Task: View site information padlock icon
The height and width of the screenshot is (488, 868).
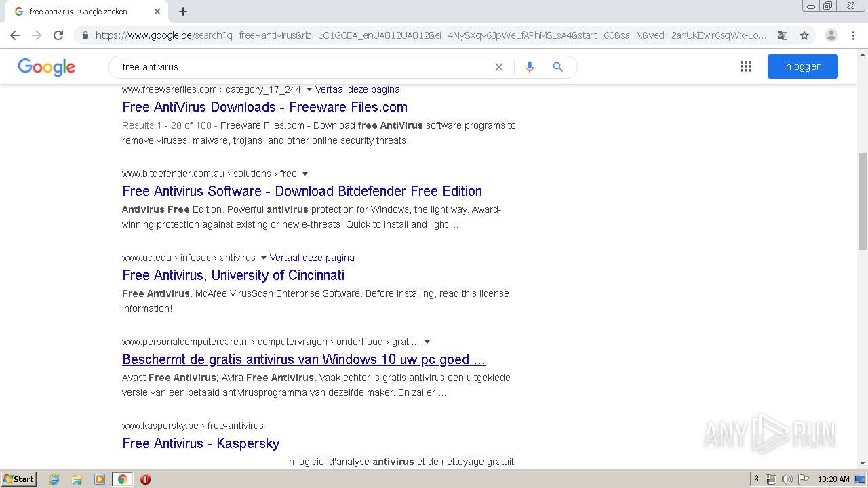Action: coord(85,35)
